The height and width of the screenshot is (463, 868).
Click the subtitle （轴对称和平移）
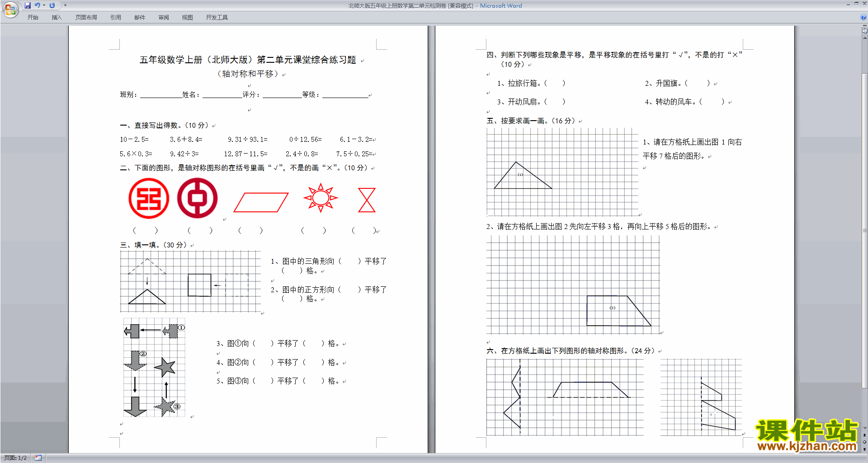(248, 74)
